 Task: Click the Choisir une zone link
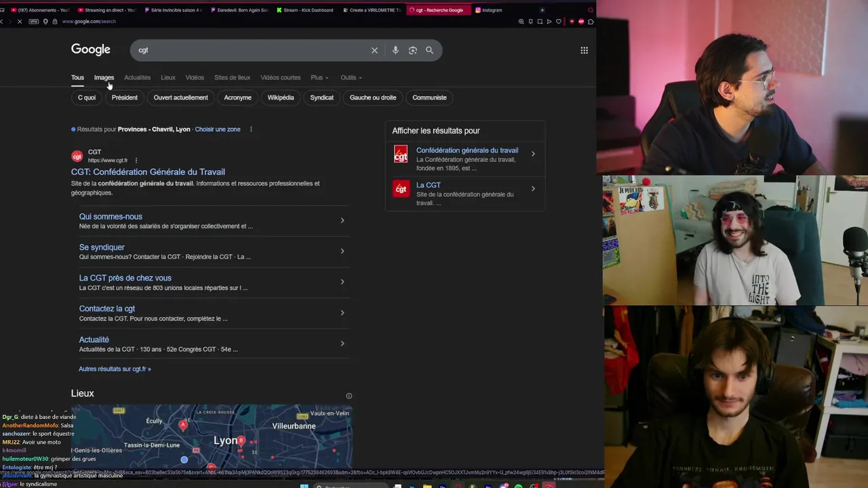point(218,129)
